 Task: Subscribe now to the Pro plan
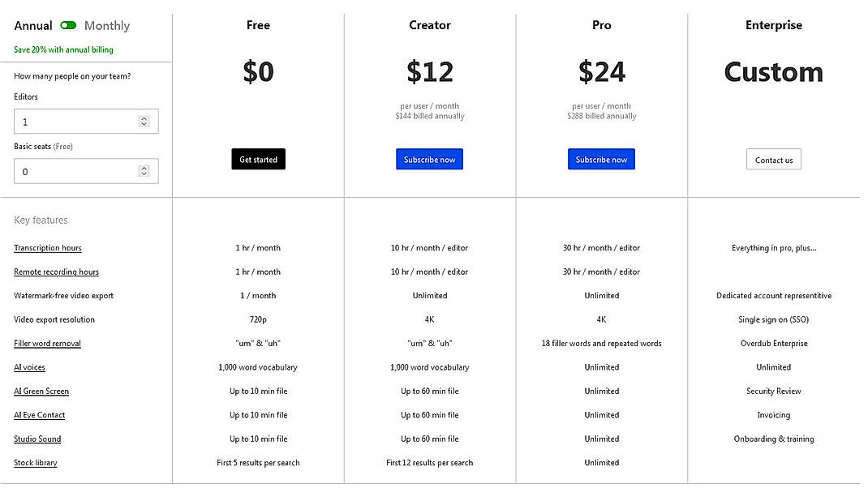click(601, 159)
